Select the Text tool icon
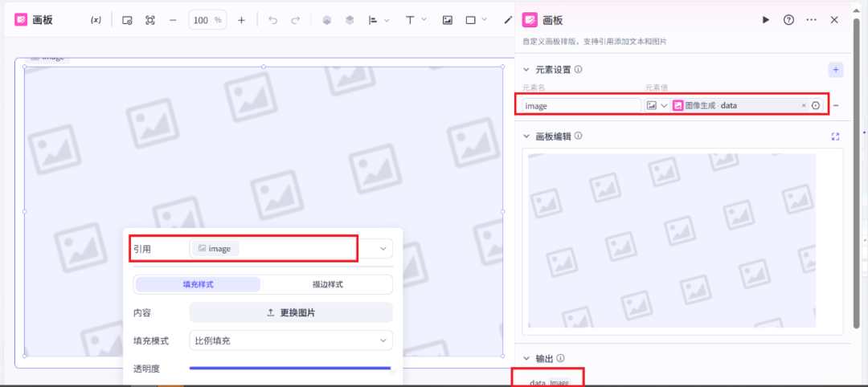The width and height of the screenshot is (868, 387). [410, 20]
